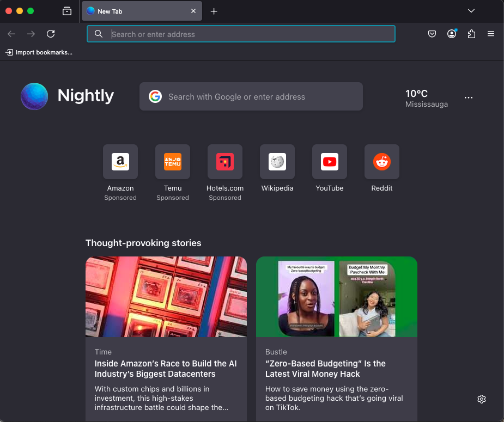Image resolution: width=504 pixels, height=422 pixels.
Task: Open the 10°C Mississauga weather widget
Action: (426, 98)
